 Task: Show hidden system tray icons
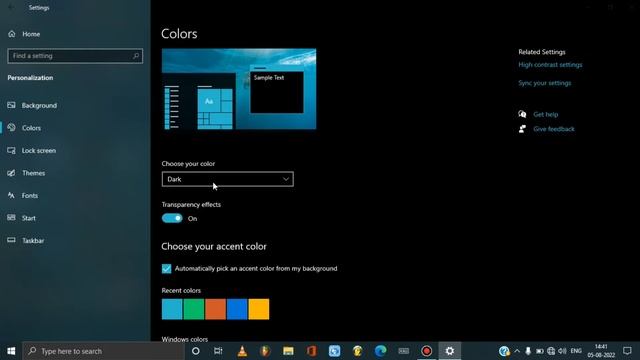[x=517, y=351]
